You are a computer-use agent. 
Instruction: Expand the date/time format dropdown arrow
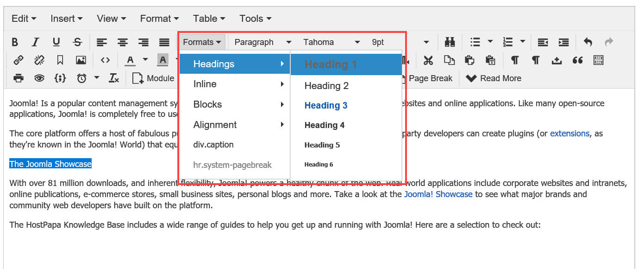pyautogui.click(x=96, y=78)
